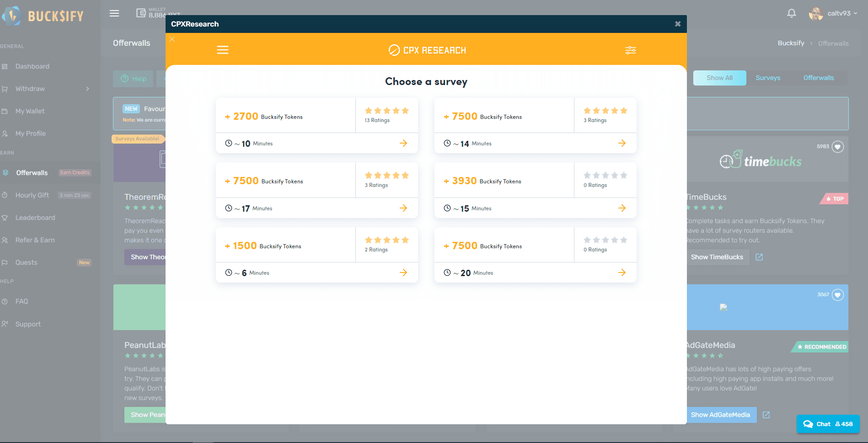Favourite the TimeBucks offerwall heart
868x443 pixels.
pyautogui.click(x=838, y=147)
